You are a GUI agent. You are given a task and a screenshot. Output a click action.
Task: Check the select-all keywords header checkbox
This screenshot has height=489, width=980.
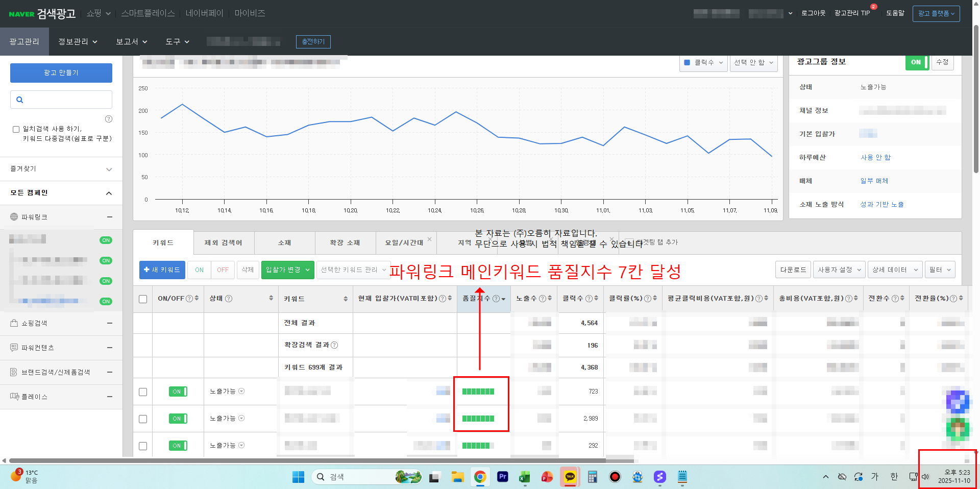pyautogui.click(x=143, y=299)
